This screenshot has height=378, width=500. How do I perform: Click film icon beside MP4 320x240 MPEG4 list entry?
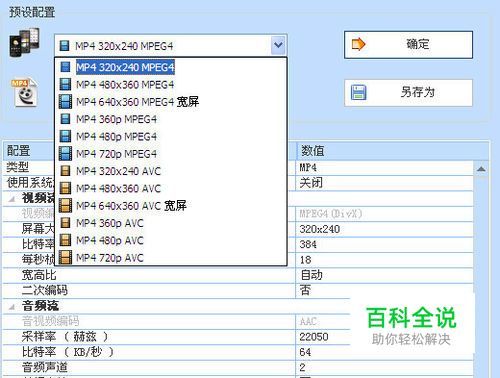click(65, 67)
